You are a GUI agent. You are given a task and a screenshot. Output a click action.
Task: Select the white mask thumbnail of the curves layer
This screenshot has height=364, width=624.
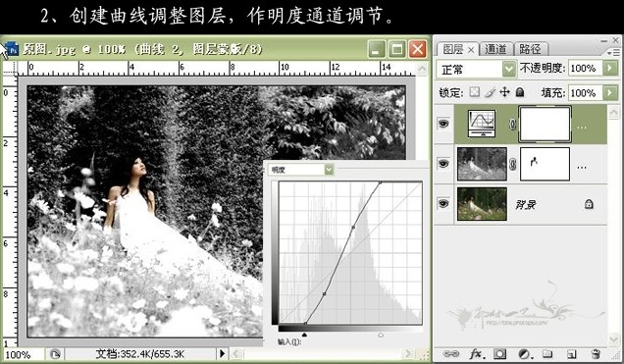click(x=546, y=124)
